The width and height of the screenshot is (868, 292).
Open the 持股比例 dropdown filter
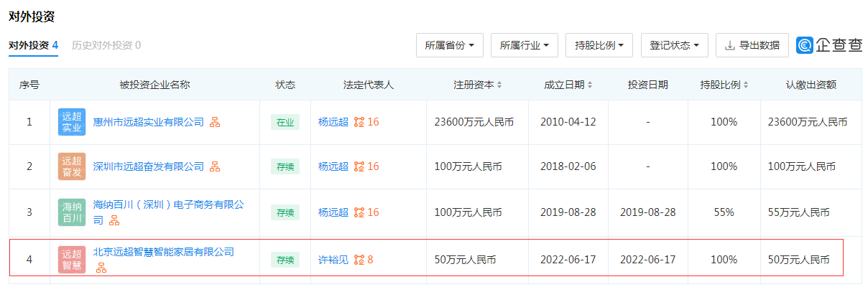click(x=599, y=45)
